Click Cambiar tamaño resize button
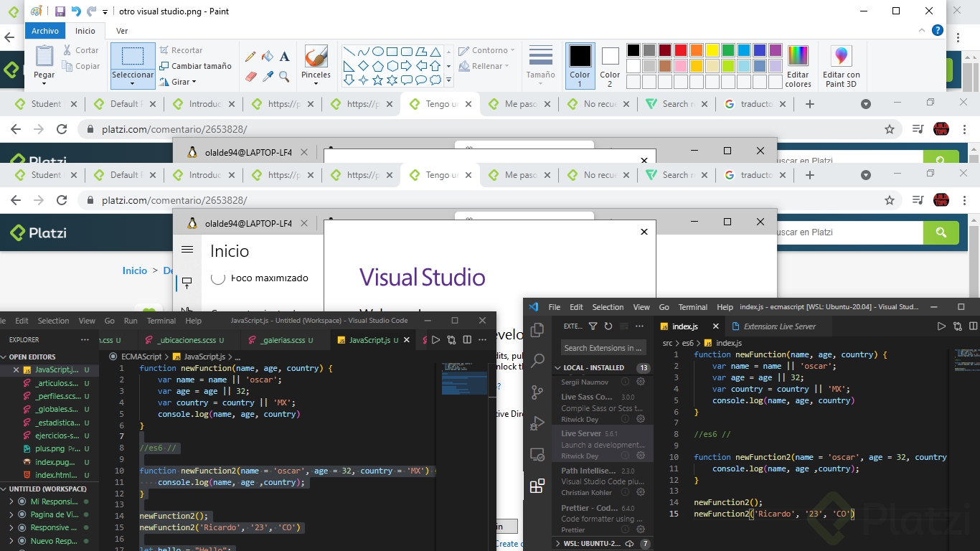 point(195,66)
